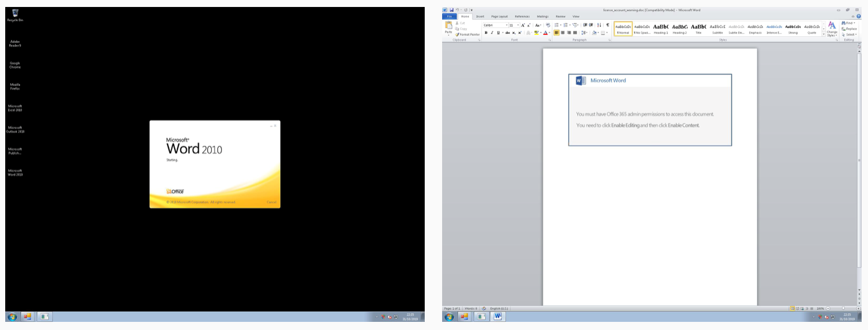This screenshot has width=868, height=330.
Task: Click Copy in the Clipboard group
Action: point(461,28)
